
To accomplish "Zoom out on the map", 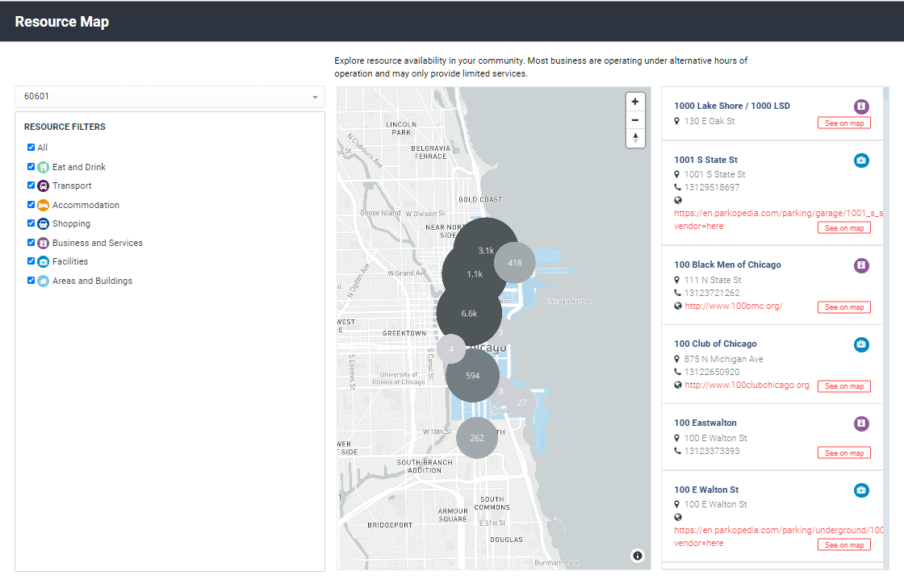I will (x=634, y=120).
